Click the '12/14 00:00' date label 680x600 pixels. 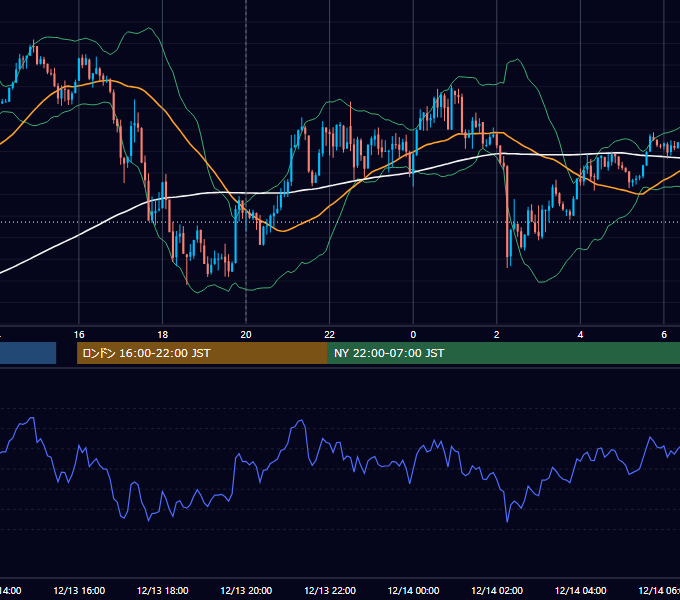tap(413, 591)
